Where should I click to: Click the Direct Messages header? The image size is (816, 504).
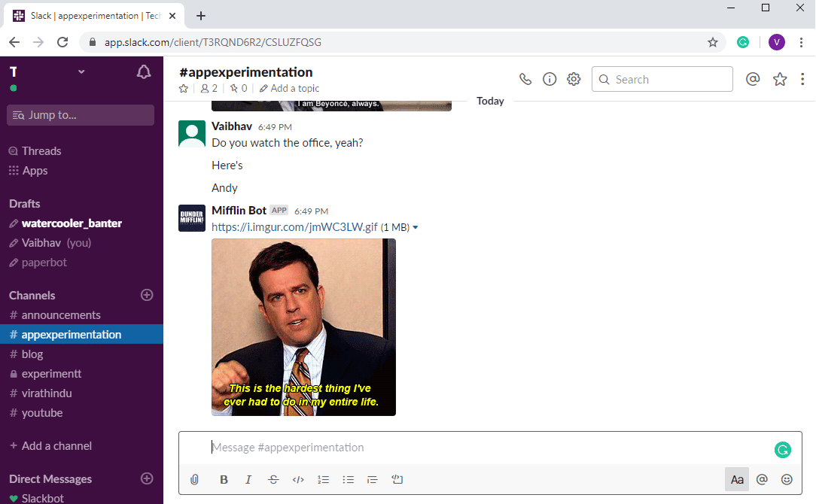pos(50,479)
